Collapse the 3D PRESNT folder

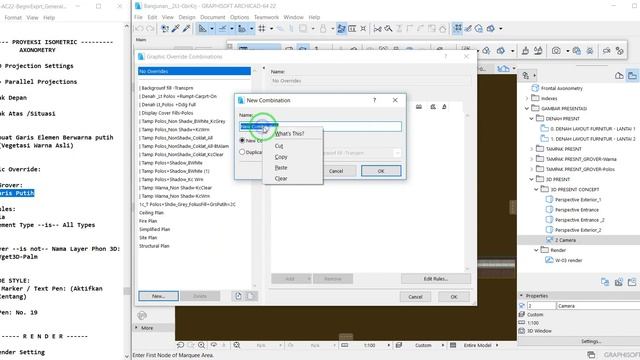(x=531, y=179)
